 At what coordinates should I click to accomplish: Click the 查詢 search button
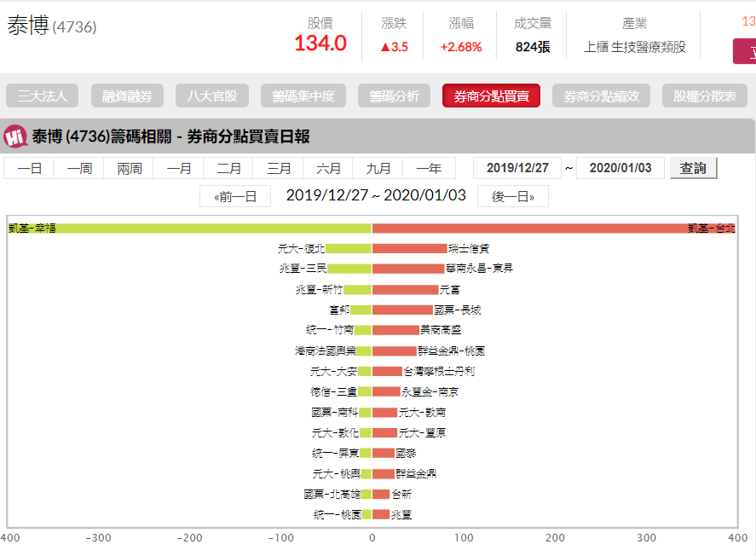click(695, 167)
